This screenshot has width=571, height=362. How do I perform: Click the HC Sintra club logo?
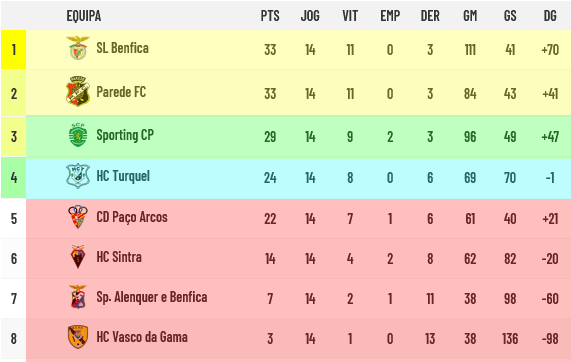click(78, 257)
